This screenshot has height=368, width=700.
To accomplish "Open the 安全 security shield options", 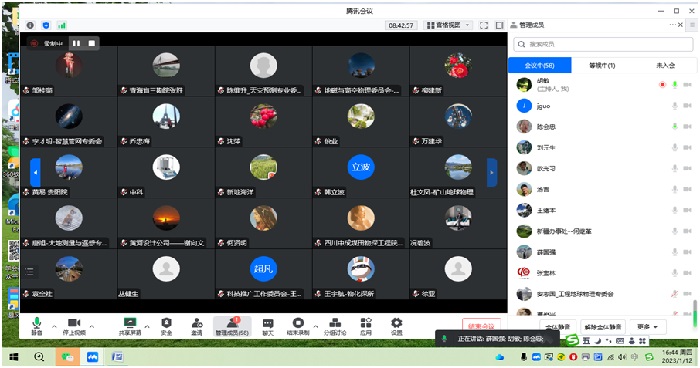I will pos(166,326).
